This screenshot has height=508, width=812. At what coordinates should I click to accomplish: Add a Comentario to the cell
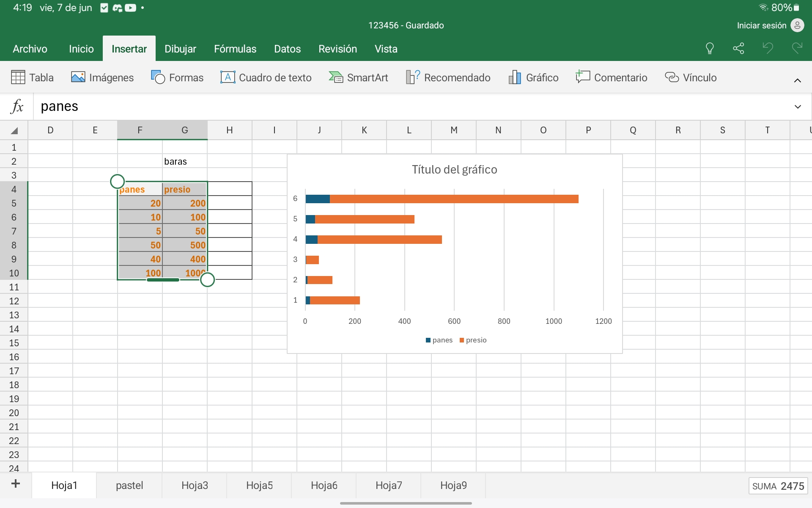pyautogui.click(x=611, y=77)
